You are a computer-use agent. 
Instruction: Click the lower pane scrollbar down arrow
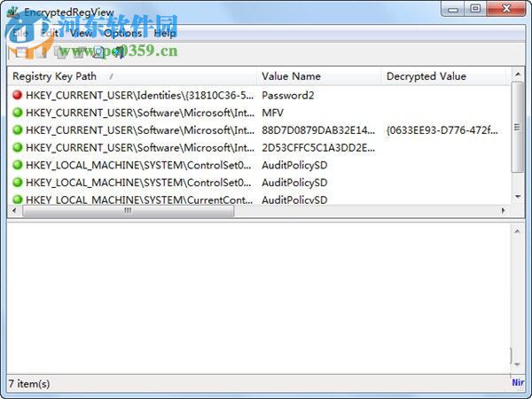517,364
